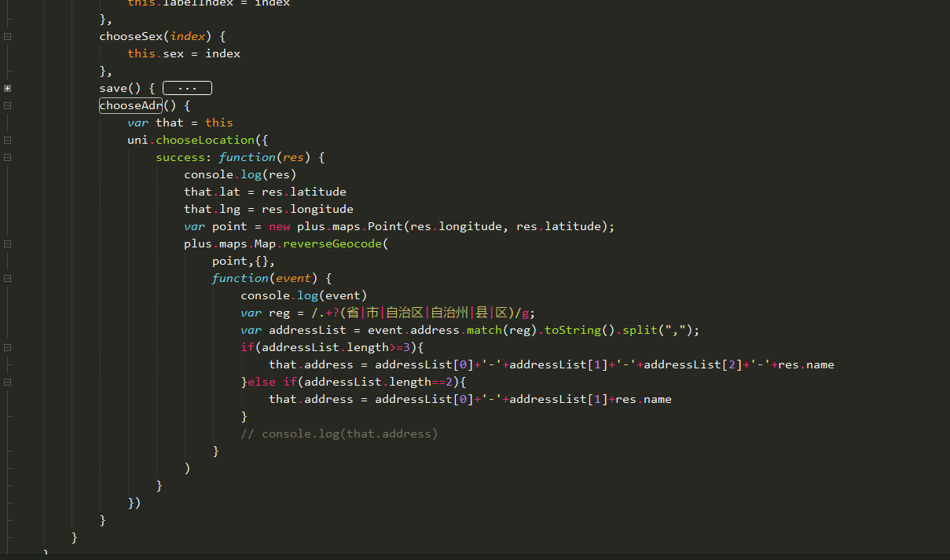Click the 'point,{},' argument line
Viewport: 950px width, 560px height.
coord(244,261)
